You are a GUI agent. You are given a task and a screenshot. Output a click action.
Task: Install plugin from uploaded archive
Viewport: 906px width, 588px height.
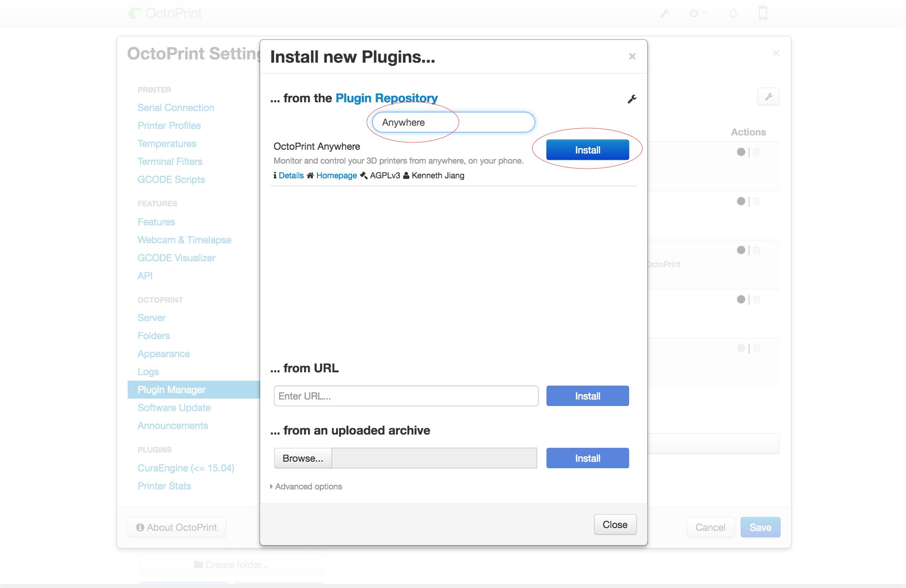pyautogui.click(x=588, y=458)
